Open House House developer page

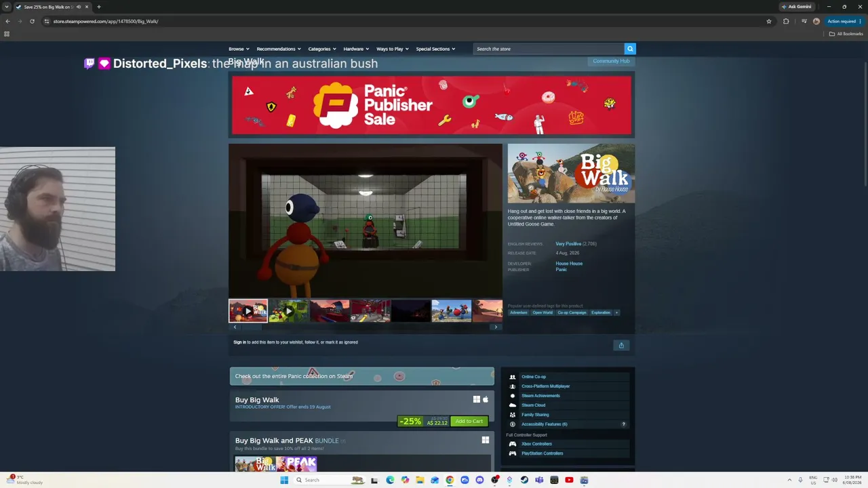point(569,264)
